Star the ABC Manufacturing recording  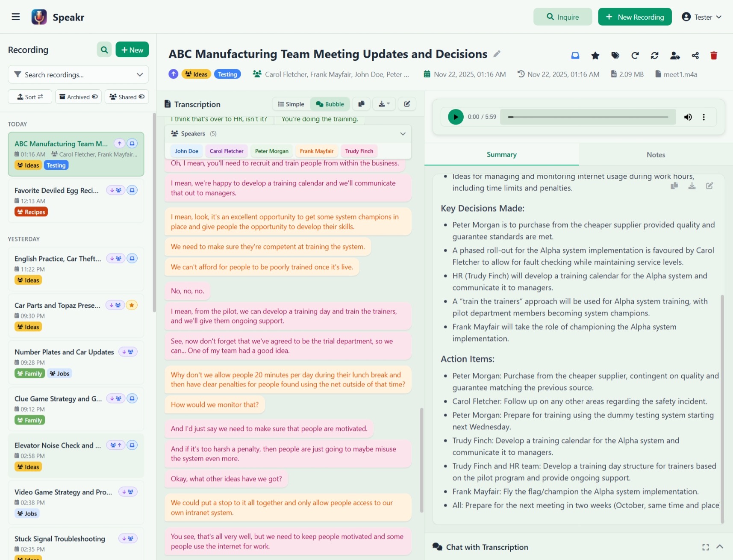pos(595,56)
